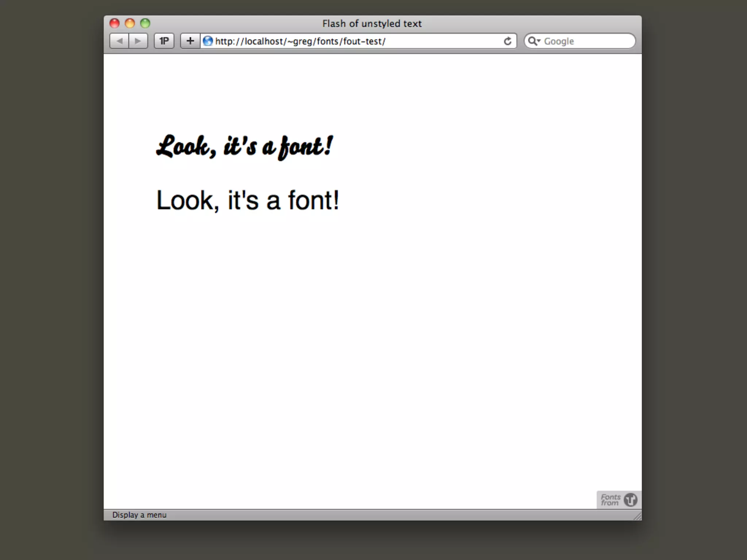Click the script-font 'Look, it's a font!' heading

(244, 147)
